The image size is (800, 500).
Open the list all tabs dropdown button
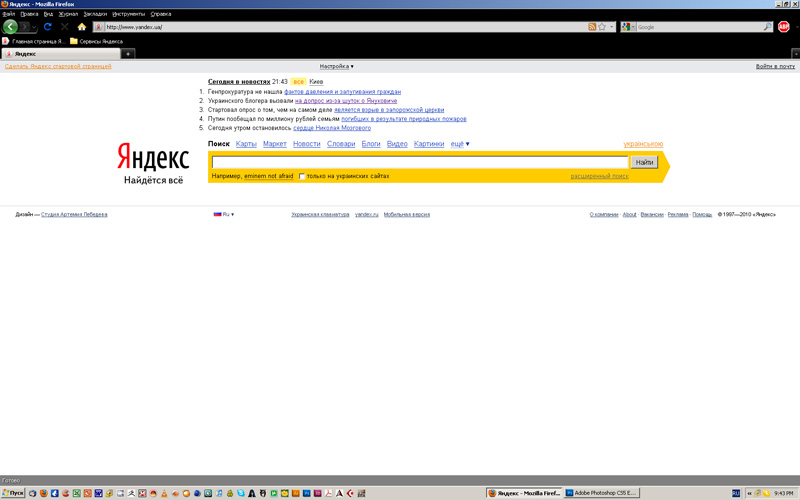point(795,54)
